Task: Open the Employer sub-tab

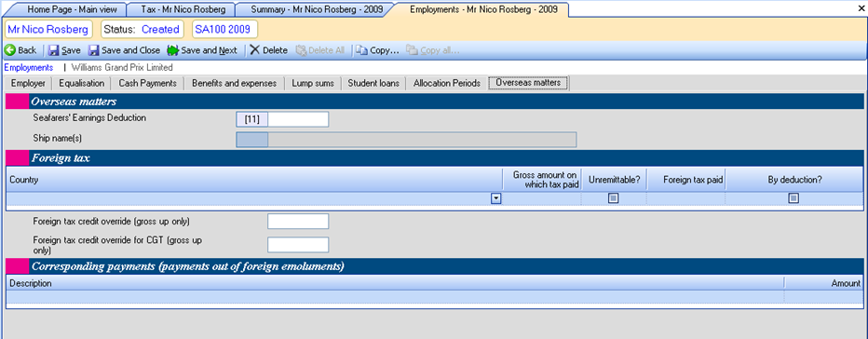Action: [x=28, y=83]
